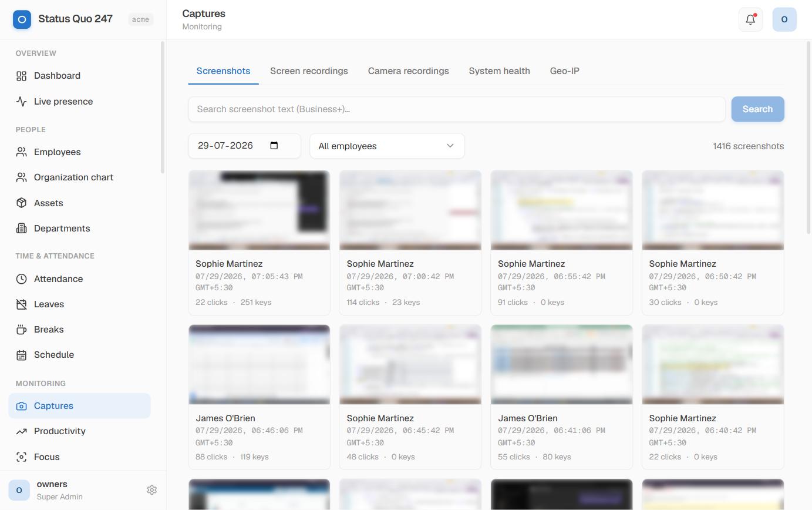Click the Productivity trend icon
812x510 pixels.
(22, 431)
